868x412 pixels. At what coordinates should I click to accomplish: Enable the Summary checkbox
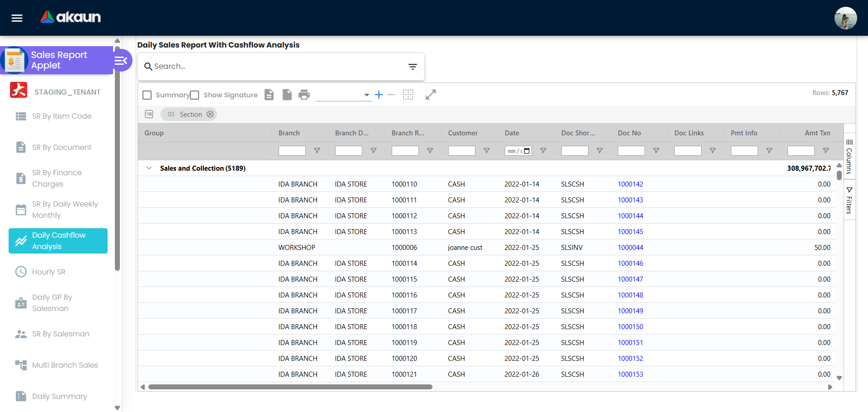click(x=147, y=95)
